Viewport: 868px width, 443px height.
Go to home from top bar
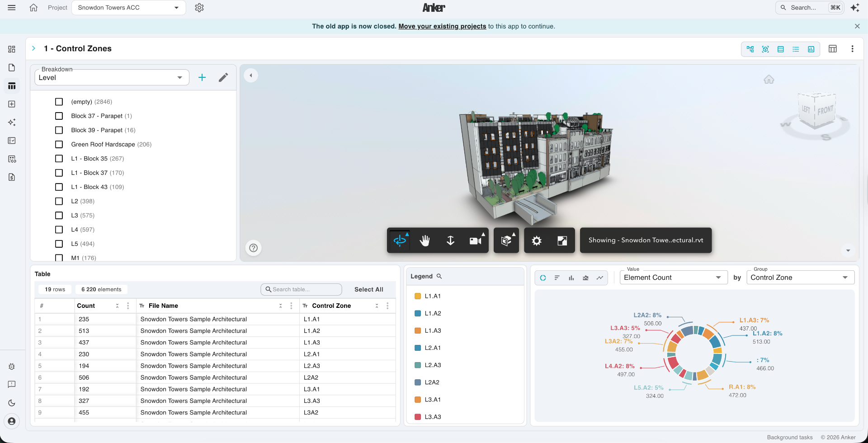pyautogui.click(x=33, y=8)
